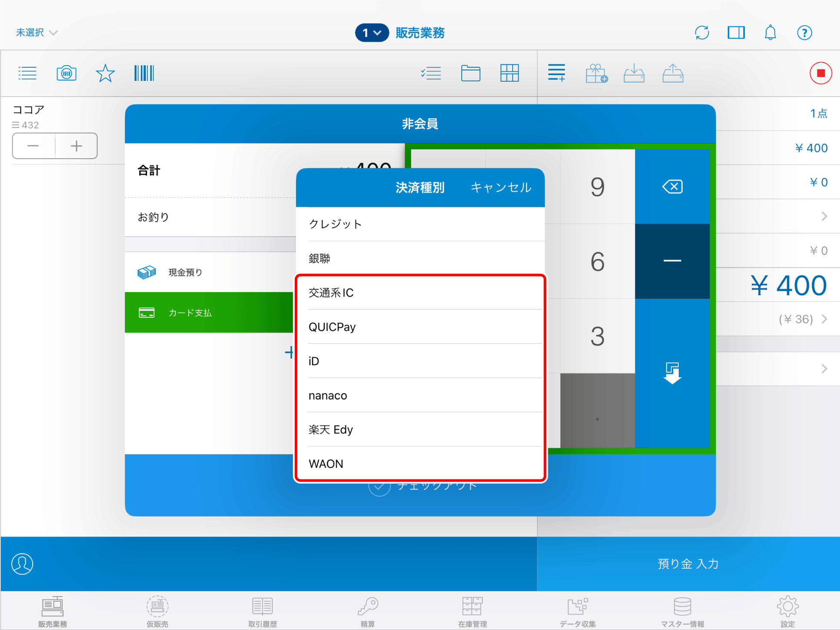Click the camera barcode scan icon
Screen dimensions: 840x630
[x=67, y=73]
